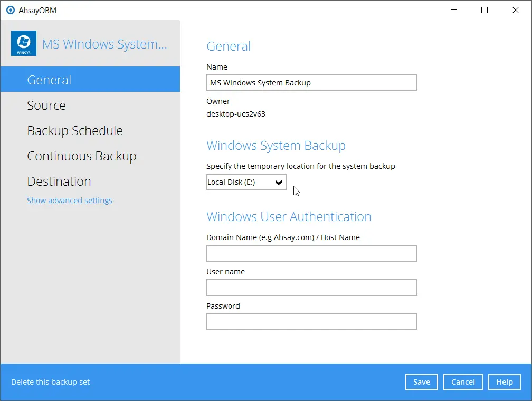This screenshot has height=401, width=532.
Task: Select the General section in sidebar
Action: 49,80
